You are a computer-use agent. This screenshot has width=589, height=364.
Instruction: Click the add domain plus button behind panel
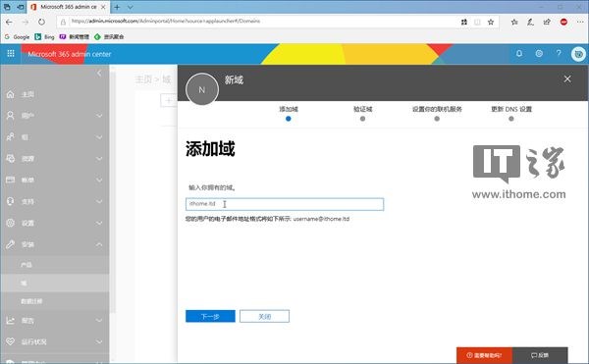[168, 100]
